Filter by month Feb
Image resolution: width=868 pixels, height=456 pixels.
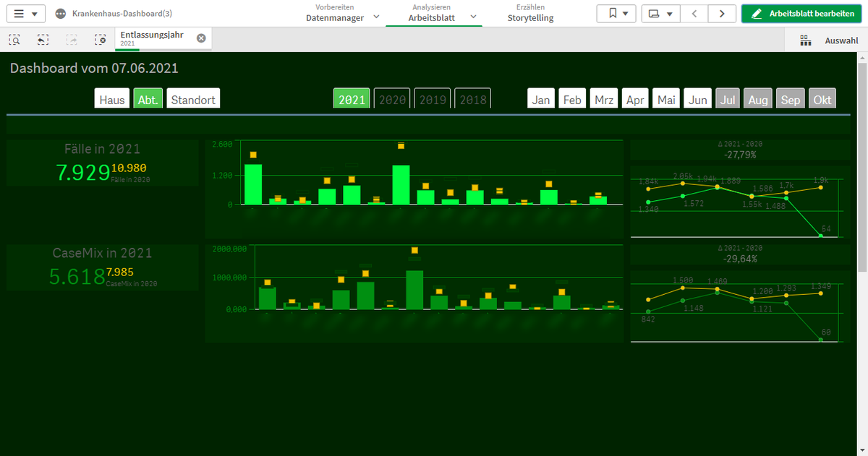572,100
